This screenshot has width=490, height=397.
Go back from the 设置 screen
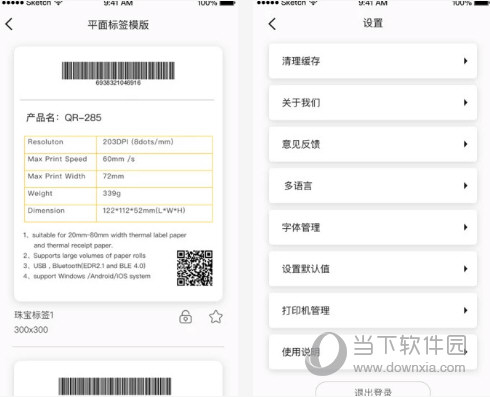(272, 24)
